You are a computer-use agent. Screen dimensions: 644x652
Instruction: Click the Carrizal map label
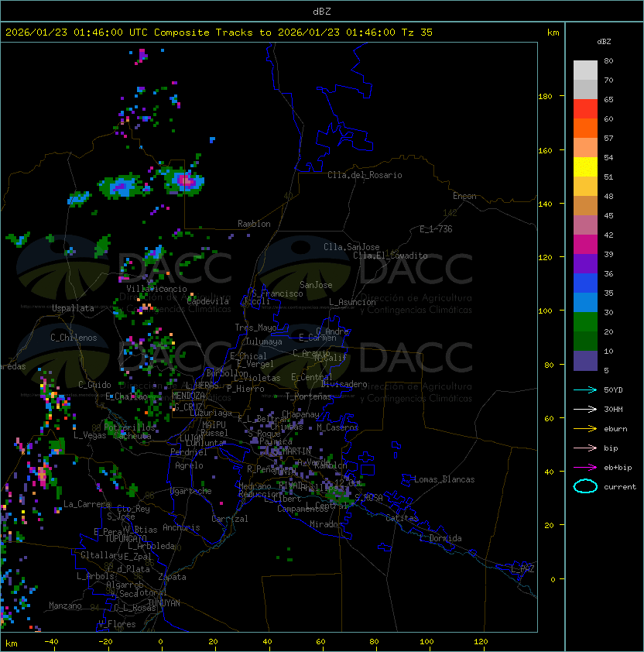[x=229, y=519]
